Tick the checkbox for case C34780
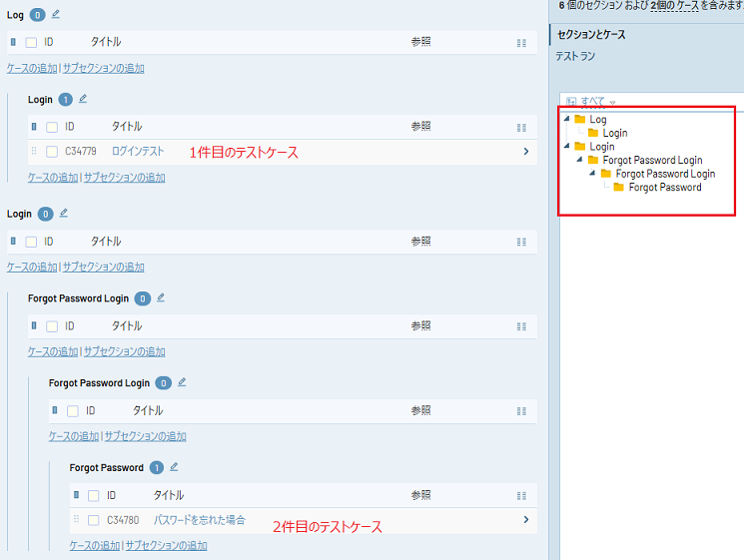744x560 pixels. [94, 520]
